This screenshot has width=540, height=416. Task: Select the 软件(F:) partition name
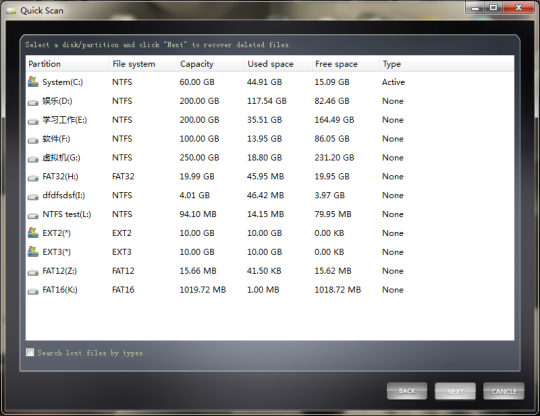[56, 139]
